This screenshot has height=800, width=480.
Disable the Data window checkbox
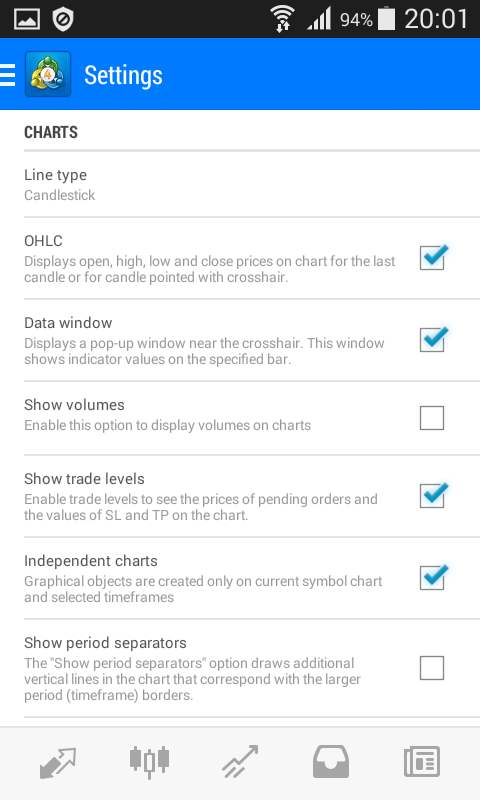click(432, 340)
